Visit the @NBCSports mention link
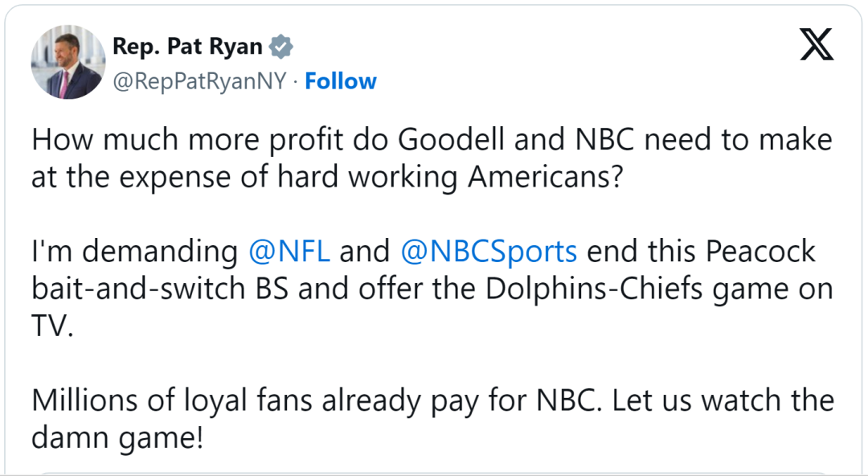This screenshot has height=476, width=868. click(489, 251)
